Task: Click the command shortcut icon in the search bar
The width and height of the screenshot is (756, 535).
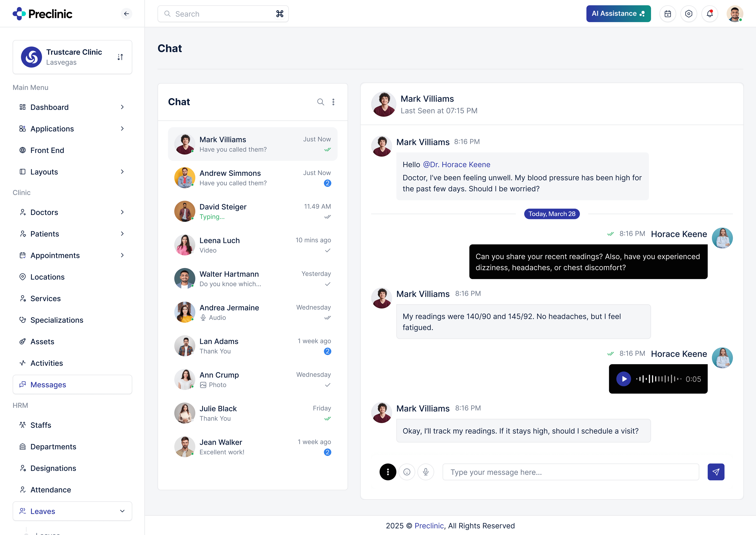Action: pos(280,14)
